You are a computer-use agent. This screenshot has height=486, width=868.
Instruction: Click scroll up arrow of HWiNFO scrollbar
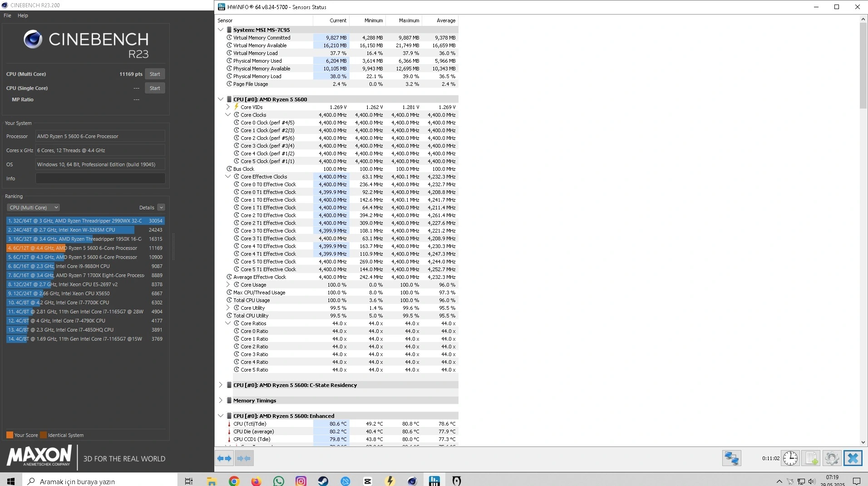[863, 19]
